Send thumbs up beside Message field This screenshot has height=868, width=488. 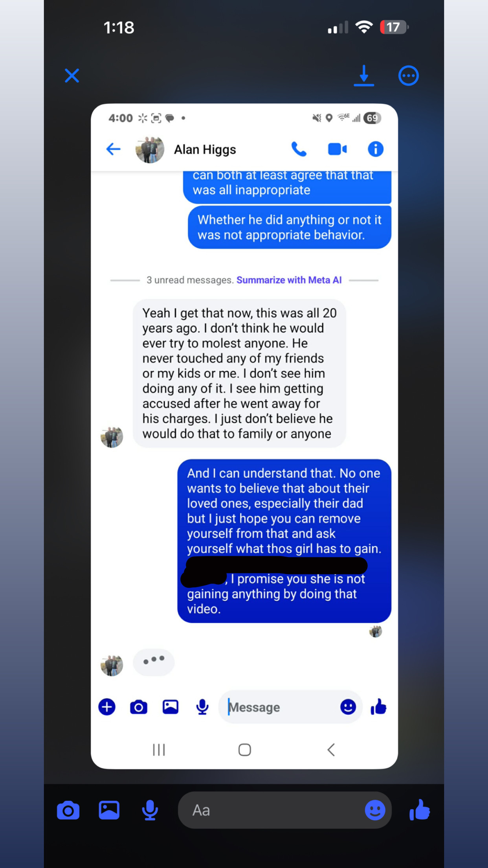379,707
